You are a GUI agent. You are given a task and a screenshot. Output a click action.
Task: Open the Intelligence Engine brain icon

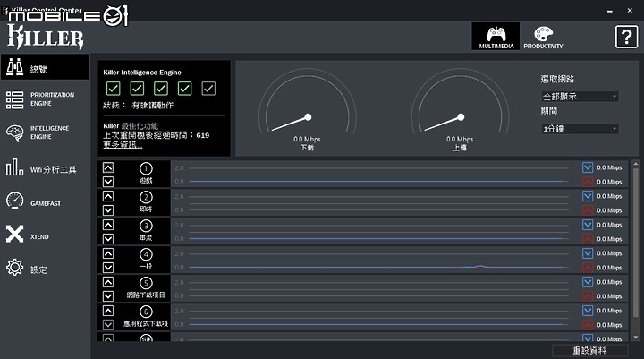(15, 132)
